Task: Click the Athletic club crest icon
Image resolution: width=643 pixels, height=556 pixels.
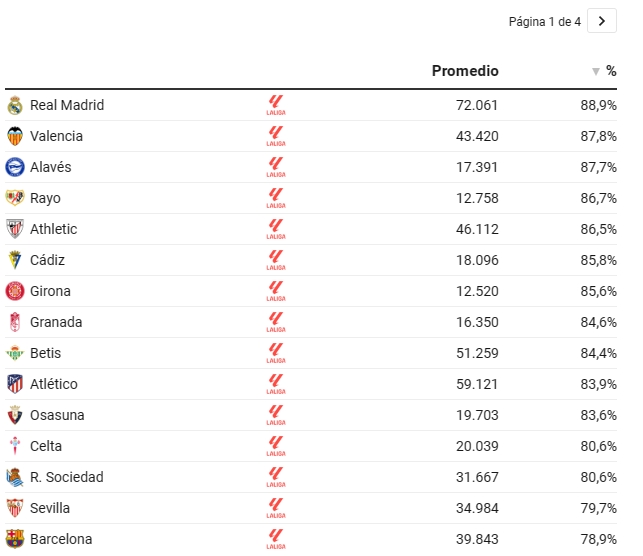Action: point(15,229)
